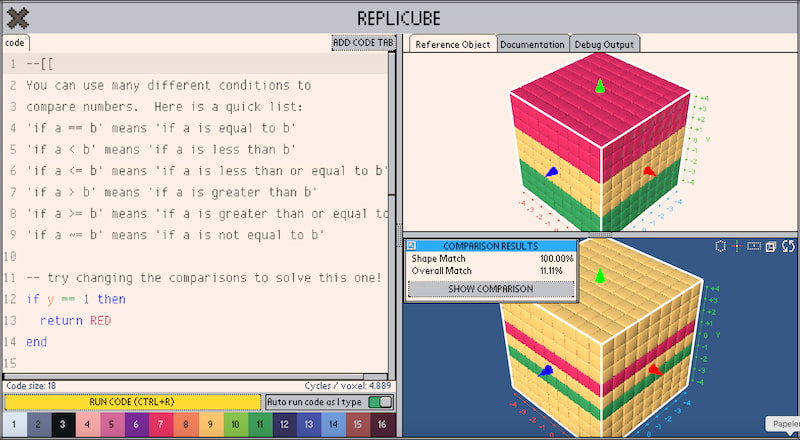Click the blue cone on the reference cube

pyautogui.click(x=551, y=173)
